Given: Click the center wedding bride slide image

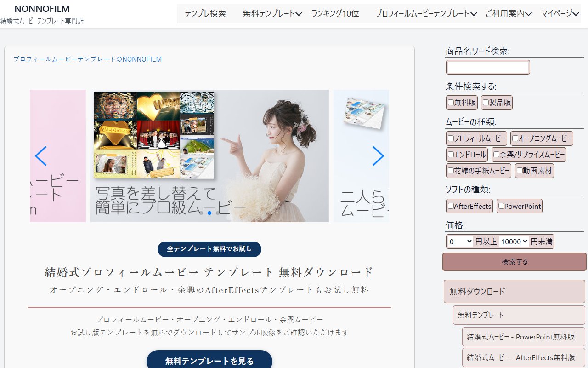Looking at the screenshot, I should pos(209,155).
